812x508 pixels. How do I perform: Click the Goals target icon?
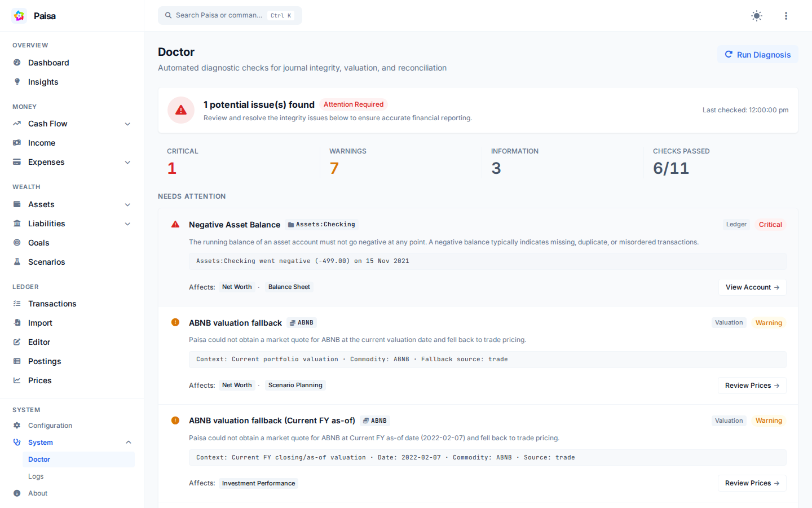click(17, 243)
